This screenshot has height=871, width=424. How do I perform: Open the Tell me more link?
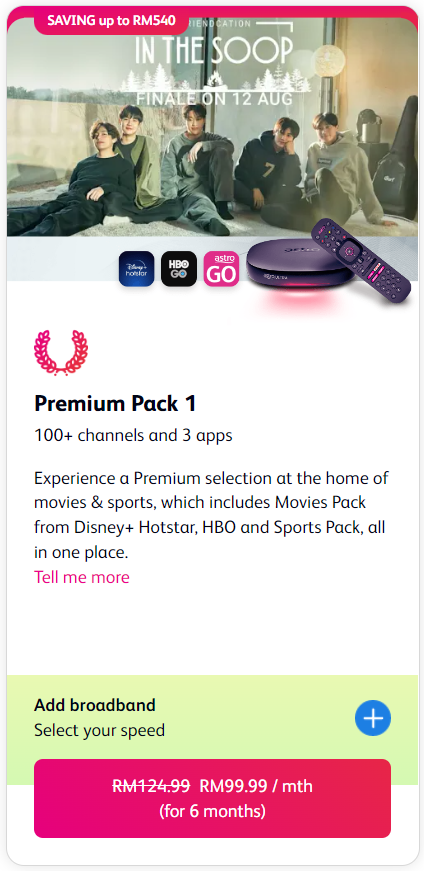[x=82, y=577]
